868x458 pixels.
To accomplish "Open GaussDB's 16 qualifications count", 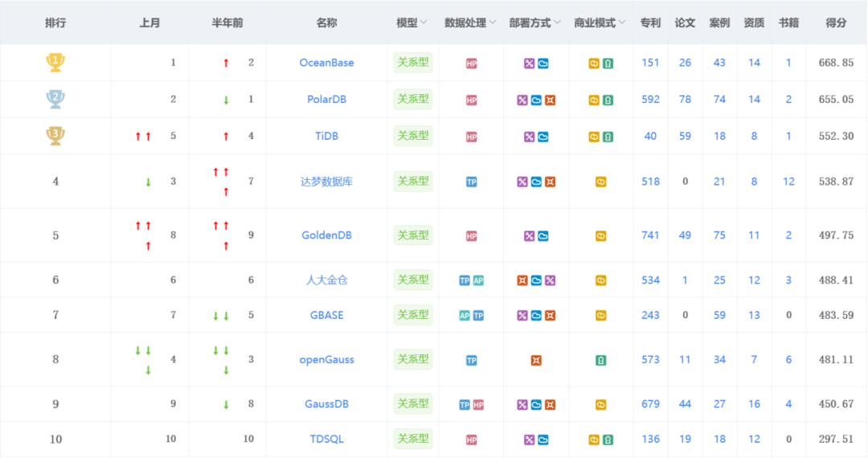I will pyautogui.click(x=754, y=404).
